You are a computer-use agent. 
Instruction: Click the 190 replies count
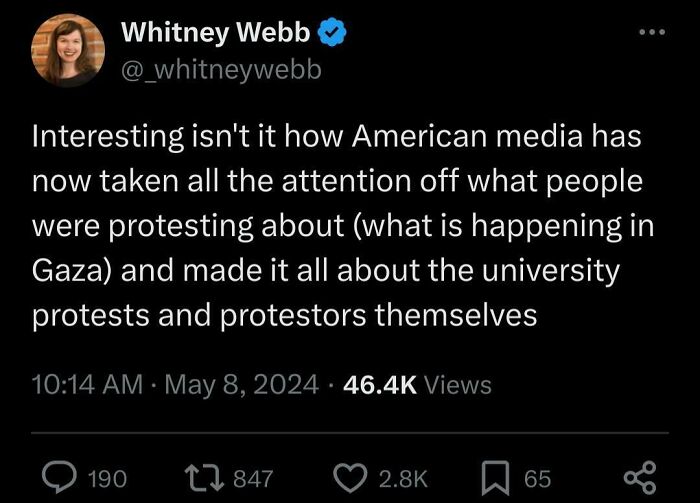tap(106, 479)
